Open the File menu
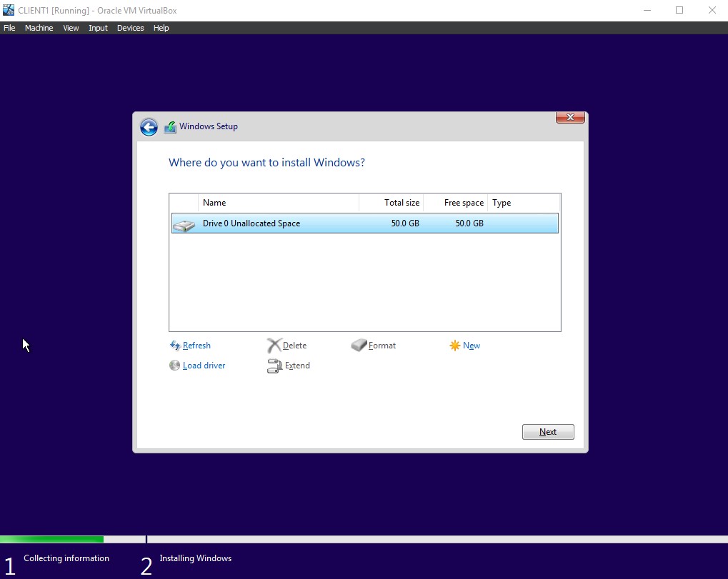This screenshot has width=728, height=579. [9, 28]
